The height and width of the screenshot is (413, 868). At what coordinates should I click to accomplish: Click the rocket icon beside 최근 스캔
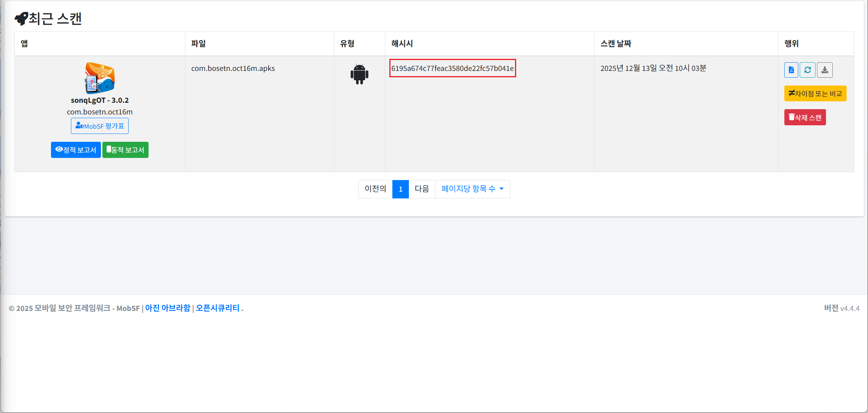[21, 18]
